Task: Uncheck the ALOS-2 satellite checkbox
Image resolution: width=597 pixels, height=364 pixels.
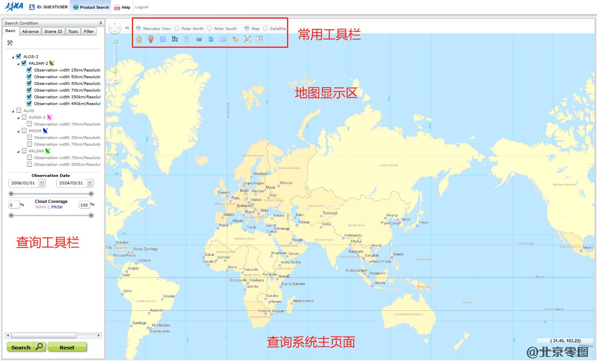Action: pyautogui.click(x=19, y=56)
